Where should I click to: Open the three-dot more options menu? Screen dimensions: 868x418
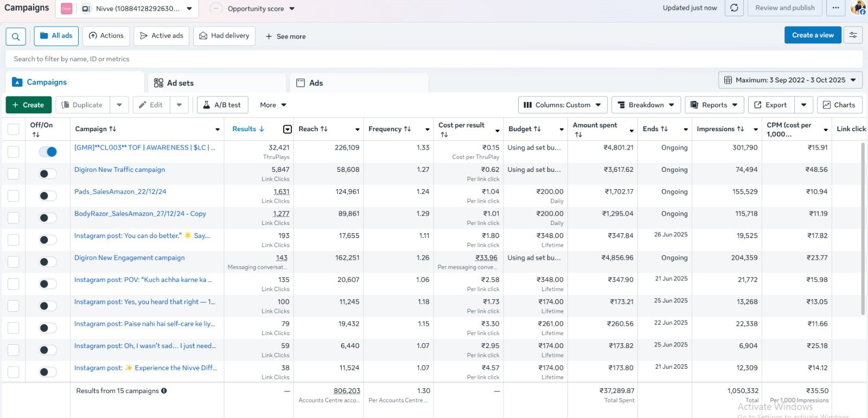(x=835, y=8)
